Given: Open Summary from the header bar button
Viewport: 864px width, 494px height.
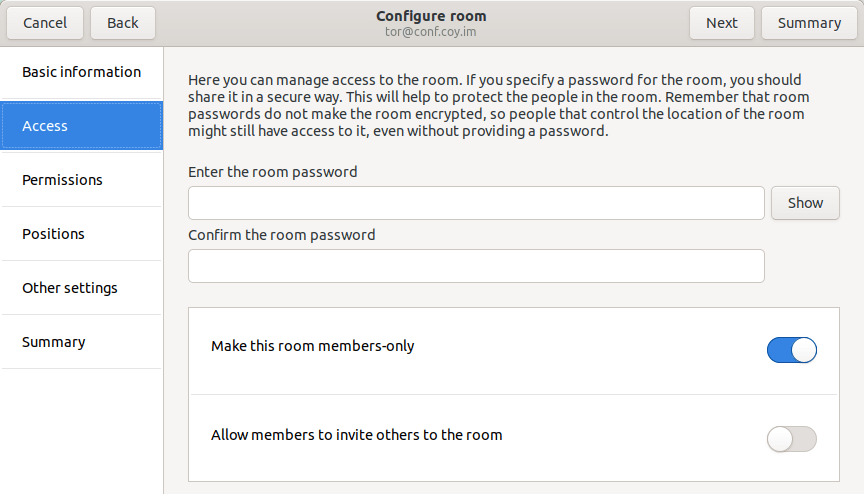Looking at the screenshot, I should point(809,23).
